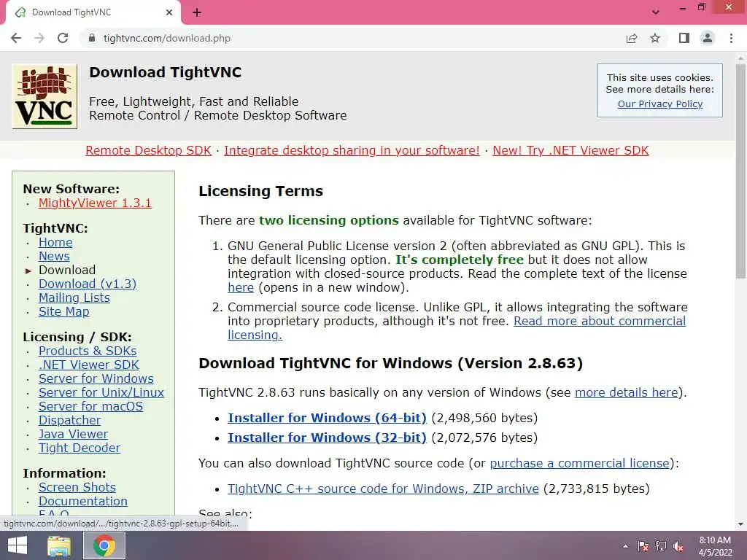Open the network tray icon
This screenshot has height=560, width=747.
tap(661, 546)
